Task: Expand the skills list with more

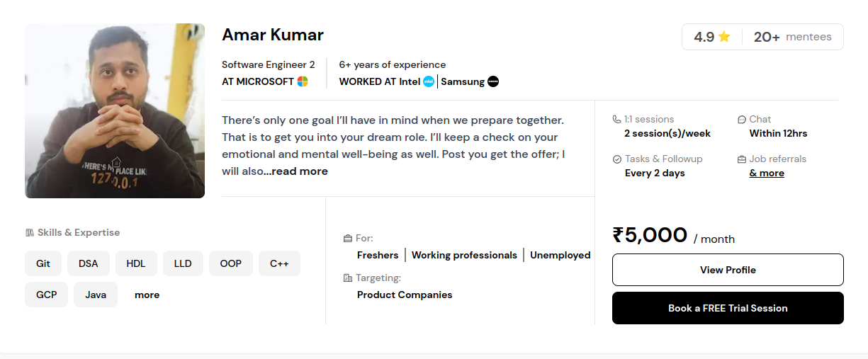Action: (147, 295)
